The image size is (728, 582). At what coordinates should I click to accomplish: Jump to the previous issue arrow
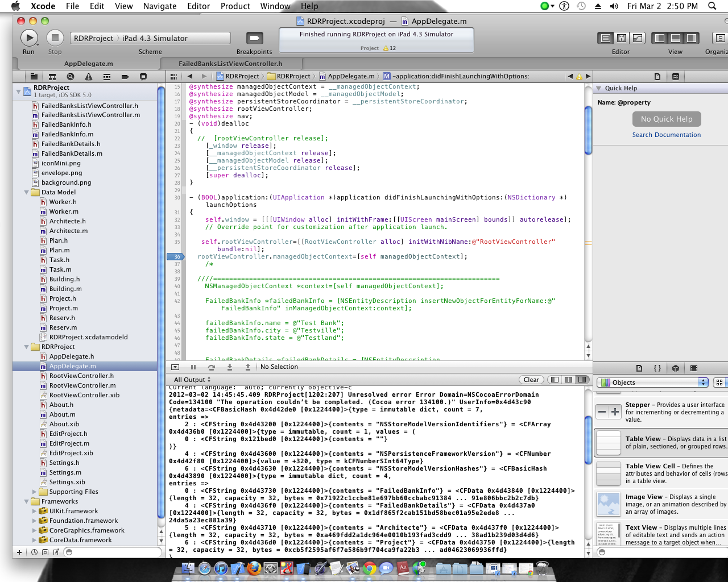click(x=570, y=76)
